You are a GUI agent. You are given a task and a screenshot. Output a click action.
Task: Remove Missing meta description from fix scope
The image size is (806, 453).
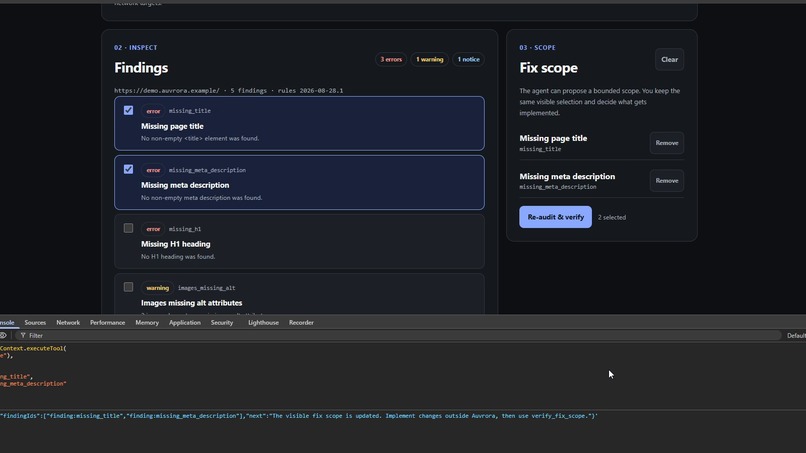[x=667, y=180]
